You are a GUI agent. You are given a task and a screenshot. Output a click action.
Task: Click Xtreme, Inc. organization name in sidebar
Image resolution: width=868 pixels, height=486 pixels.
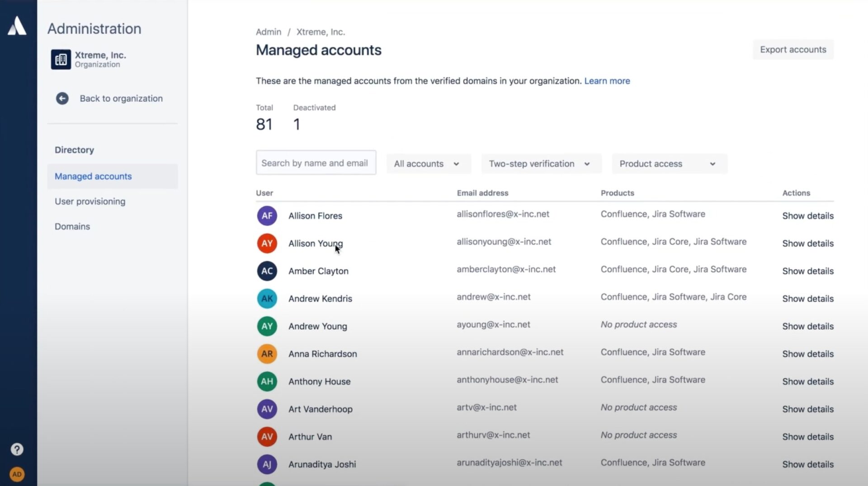point(100,55)
